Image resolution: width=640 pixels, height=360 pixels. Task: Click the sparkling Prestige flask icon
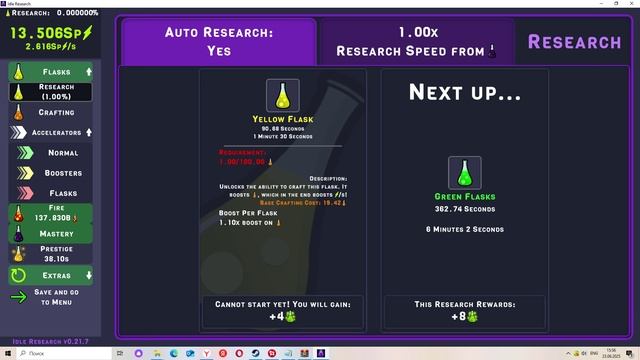tap(18, 254)
